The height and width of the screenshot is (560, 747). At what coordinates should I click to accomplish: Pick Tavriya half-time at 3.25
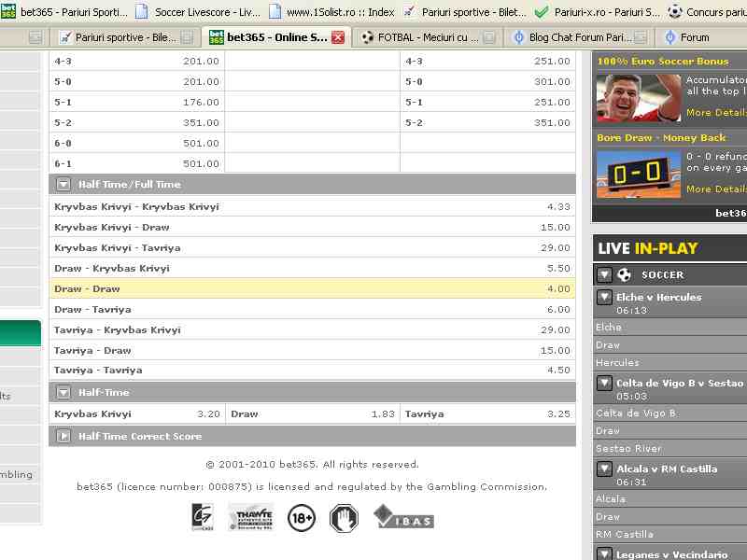click(487, 413)
